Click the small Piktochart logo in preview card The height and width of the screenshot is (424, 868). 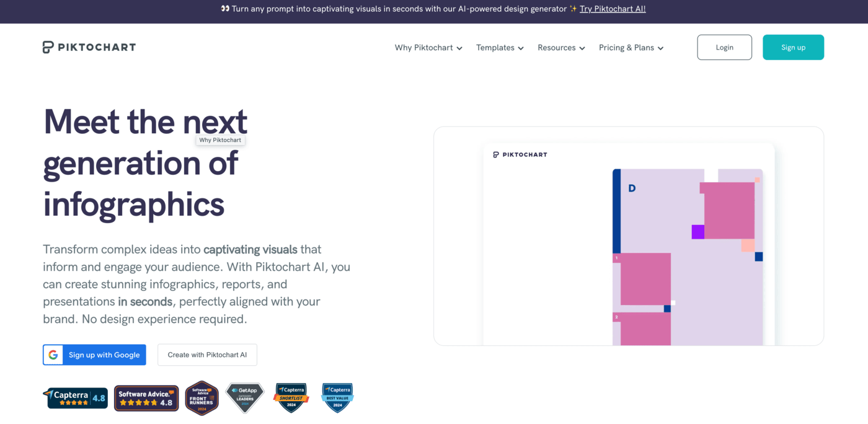coord(520,154)
